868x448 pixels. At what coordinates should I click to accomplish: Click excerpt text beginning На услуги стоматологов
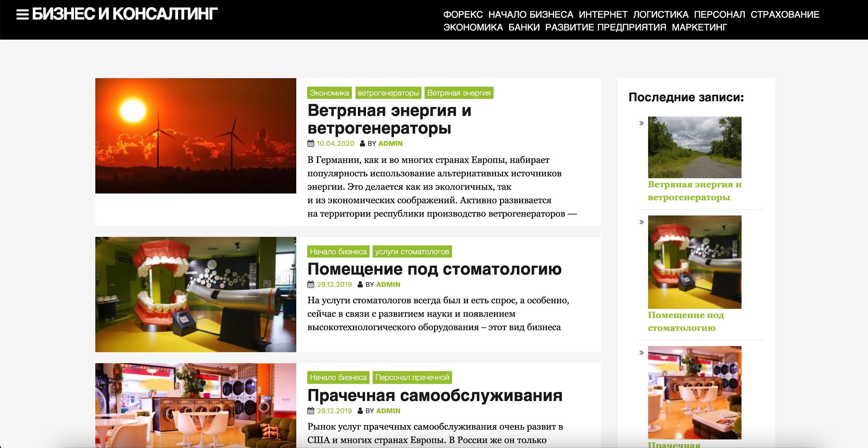(438, 314)
